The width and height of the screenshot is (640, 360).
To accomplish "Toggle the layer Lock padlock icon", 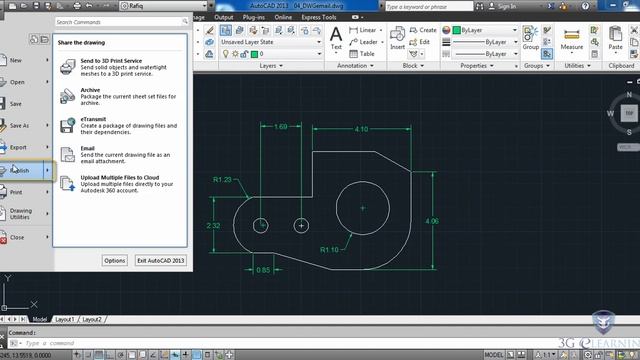I will [x=244, y=54].
